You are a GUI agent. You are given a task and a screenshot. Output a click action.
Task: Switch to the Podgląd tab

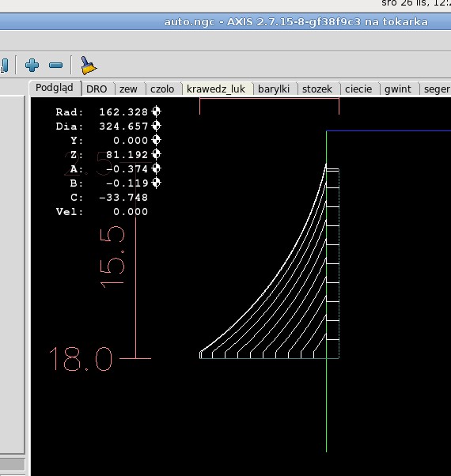tap(55, 88)
